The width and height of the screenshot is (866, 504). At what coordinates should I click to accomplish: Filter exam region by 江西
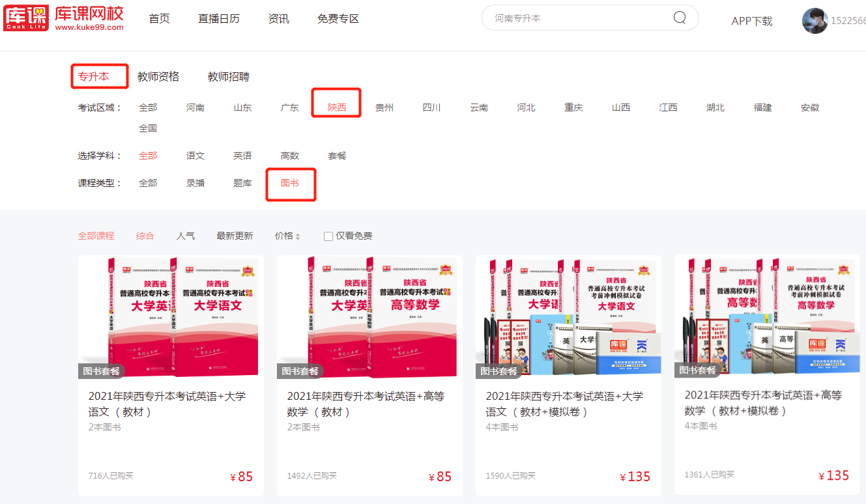click(668, 107)
